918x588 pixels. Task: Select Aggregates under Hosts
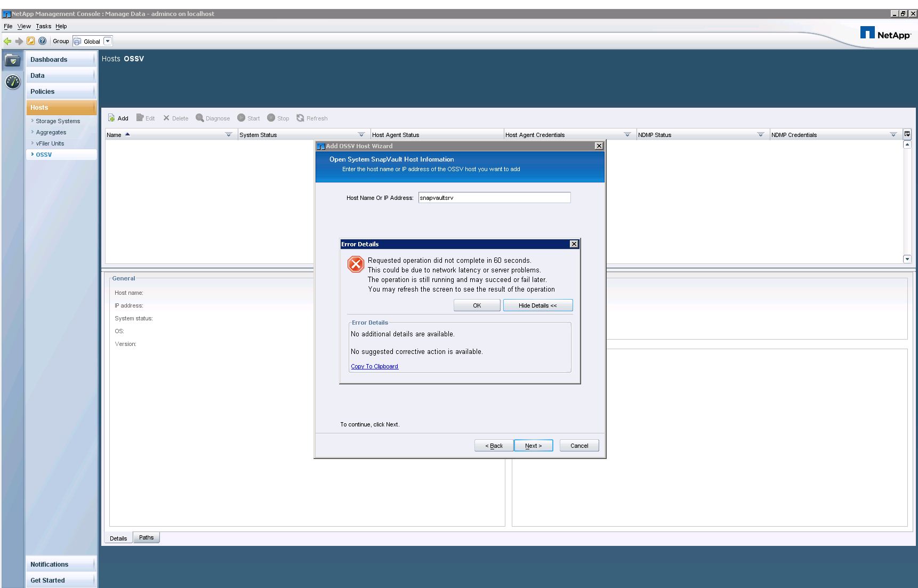pyautogui.click(x=51, y=132)
